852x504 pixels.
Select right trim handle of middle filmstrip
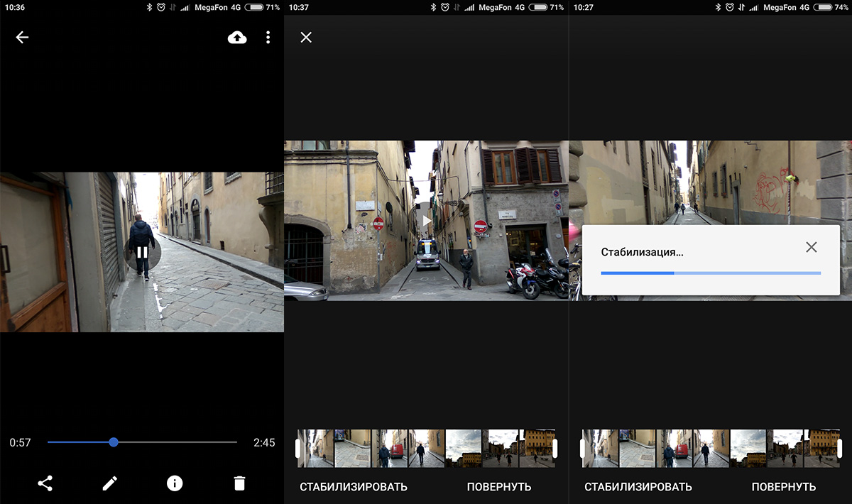[555, 449]
